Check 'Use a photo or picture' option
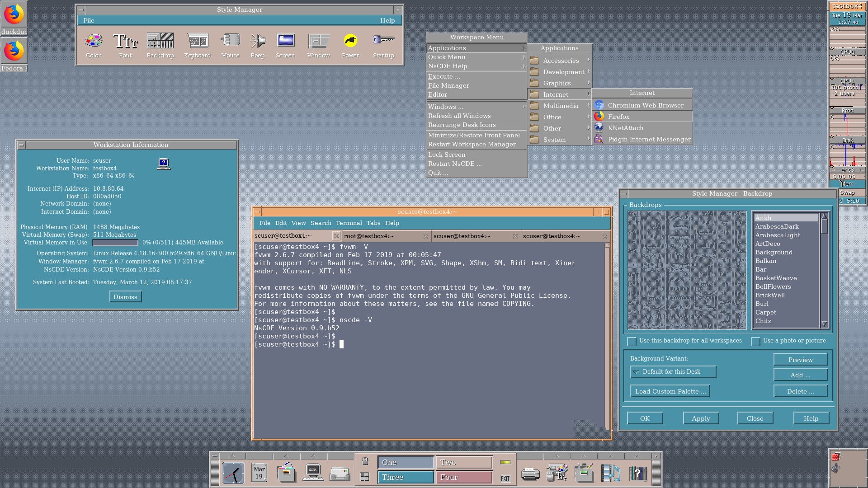Viewport: 868px width, 488px height. [755, 341]
